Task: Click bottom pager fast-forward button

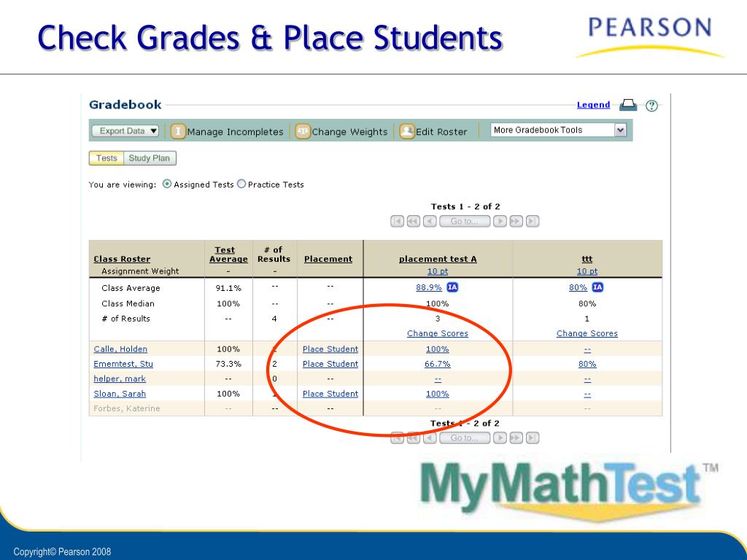Action: pyautogui.click(x=516, y=438)
